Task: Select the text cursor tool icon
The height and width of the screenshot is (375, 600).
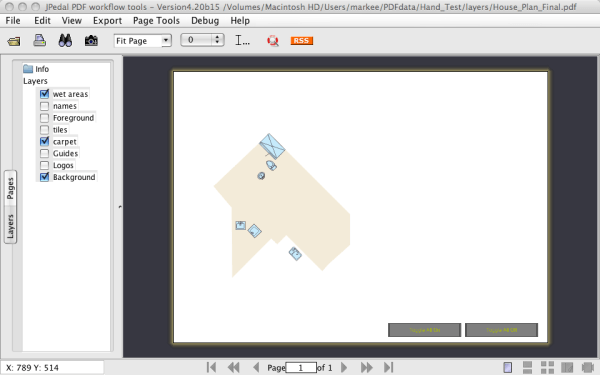Action: [242, 40]
